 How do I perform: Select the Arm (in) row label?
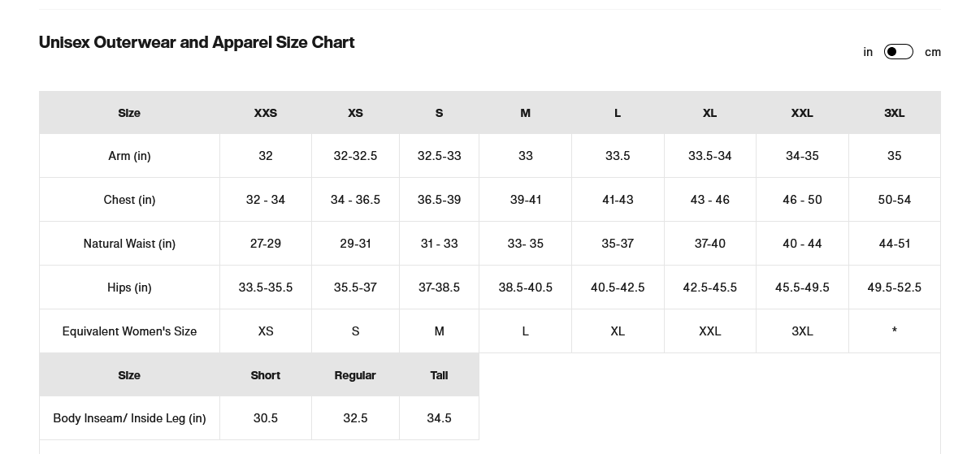pos(129,156)
